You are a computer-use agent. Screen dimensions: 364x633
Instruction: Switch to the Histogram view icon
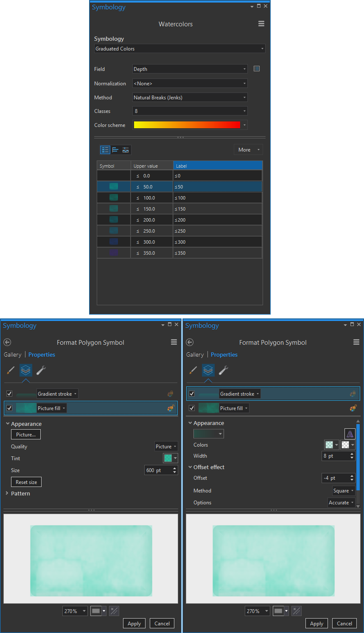[x=115, y=150]
